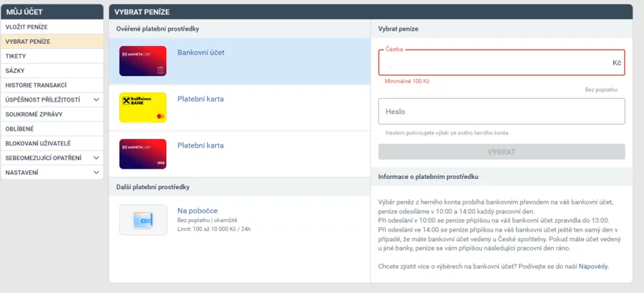The width and height of the screenshot is (644, 293).
Task: Click the wallet icon for Na pobočce
Action: [x=143, y=220]
